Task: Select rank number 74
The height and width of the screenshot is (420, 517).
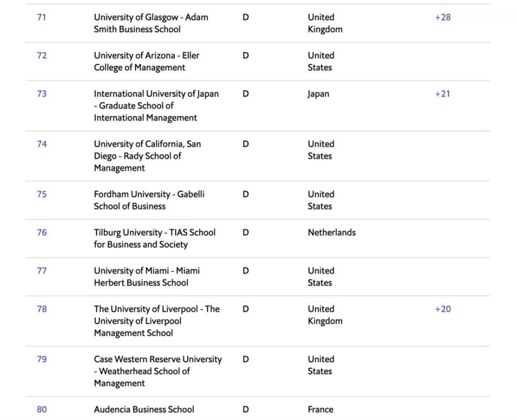Action: (x=41, y=144)
